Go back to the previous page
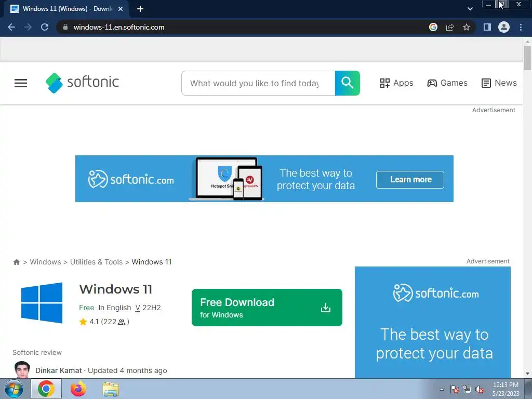This screenshot has height=399, width=532. coord(11,27)
